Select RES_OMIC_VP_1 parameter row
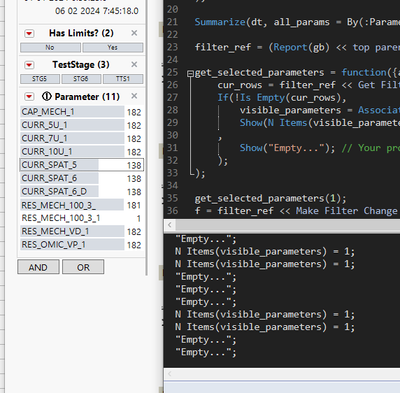400x393 pixels. pyautogui.click(x=82, y=245)
